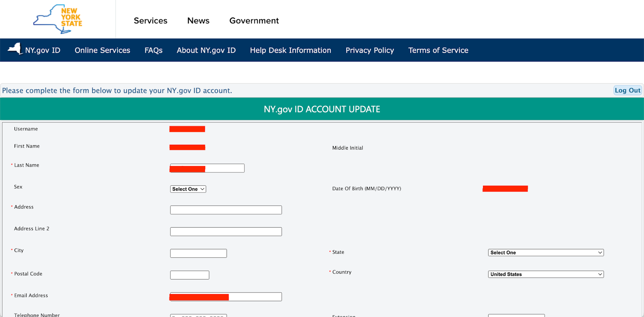Click into the City field
The image size is (644, 317).
pyautogui.click(x=198, y=253)
